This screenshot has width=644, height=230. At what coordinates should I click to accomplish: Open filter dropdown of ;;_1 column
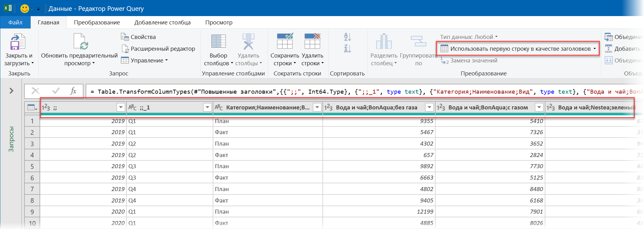(207, 107)
